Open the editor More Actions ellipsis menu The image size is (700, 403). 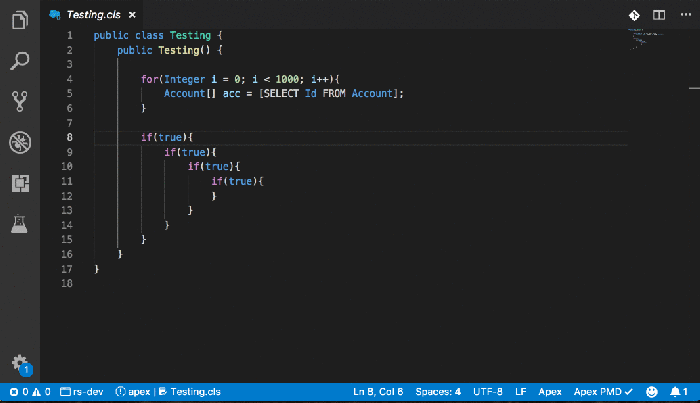coord(686,15)
